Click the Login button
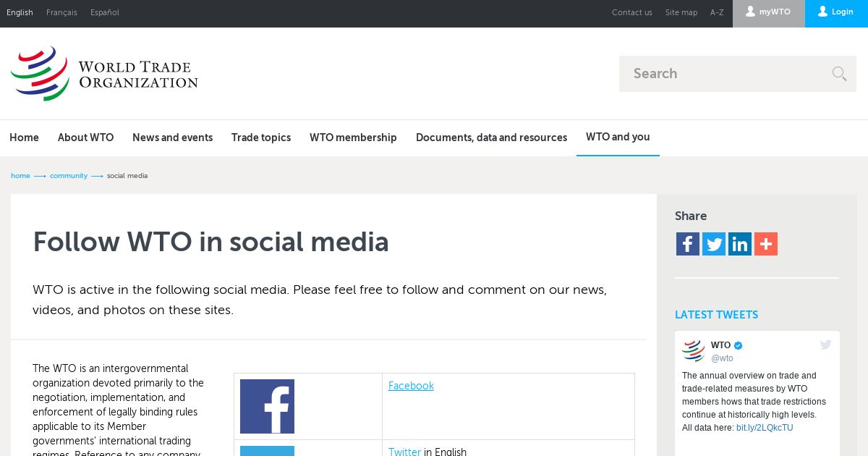The height and width of the screenshot is (456, 868). pos(836,12)
